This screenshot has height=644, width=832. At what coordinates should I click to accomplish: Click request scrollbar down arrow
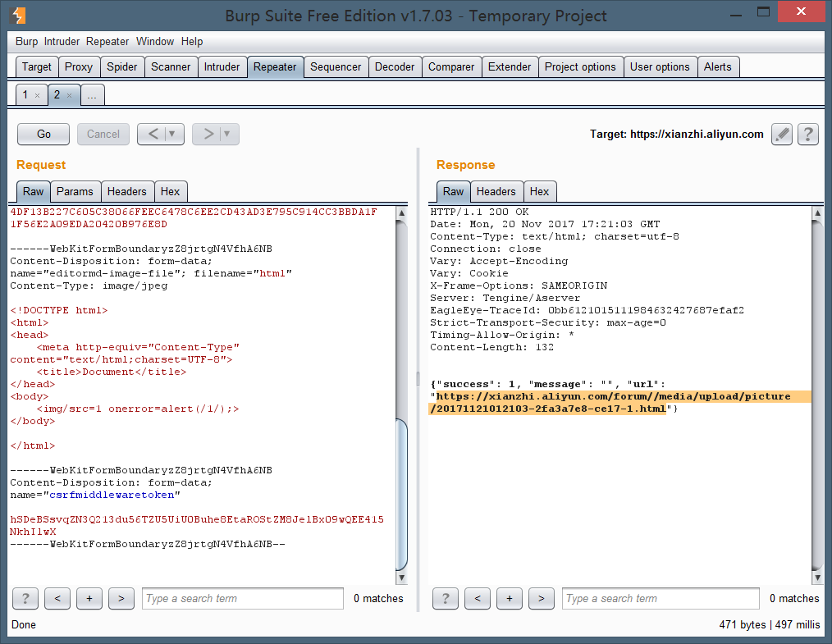pyautogui.click(x=402, y=578)
